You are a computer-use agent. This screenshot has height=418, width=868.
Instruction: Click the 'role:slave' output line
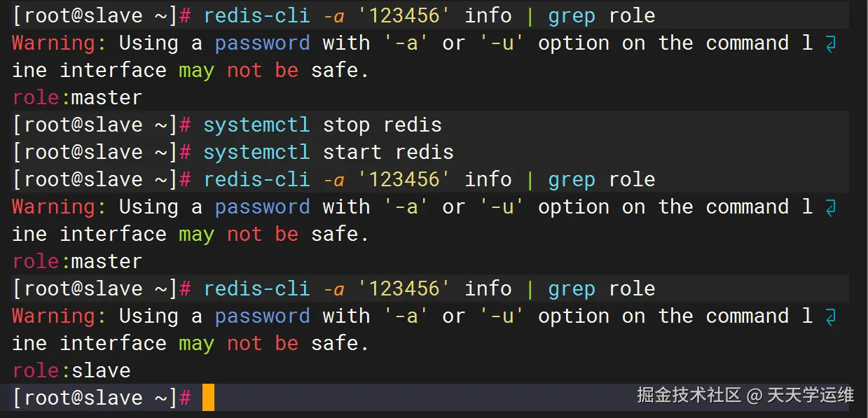pyautogui.click(x=71, y=370)
